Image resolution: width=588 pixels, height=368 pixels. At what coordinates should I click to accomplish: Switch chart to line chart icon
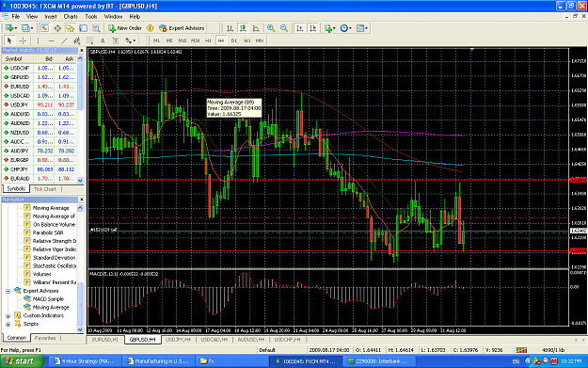click(256, 28)
